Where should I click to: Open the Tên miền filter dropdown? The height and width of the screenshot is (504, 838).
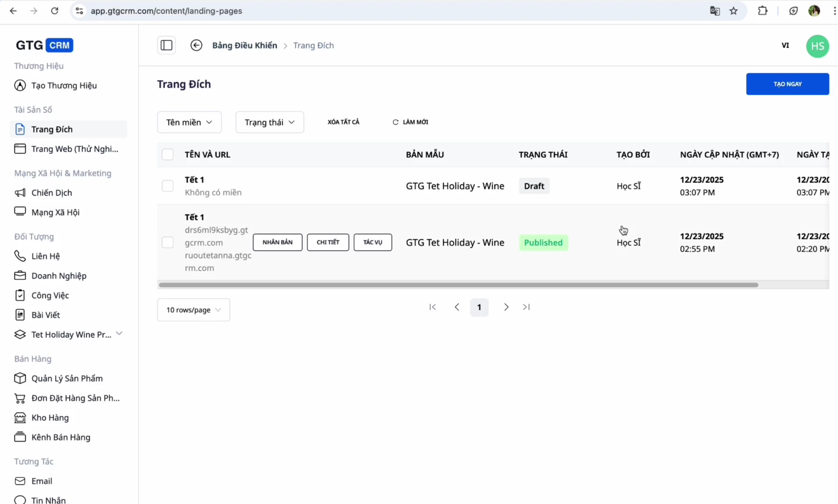pyautogui.click(x=189, y=122)
